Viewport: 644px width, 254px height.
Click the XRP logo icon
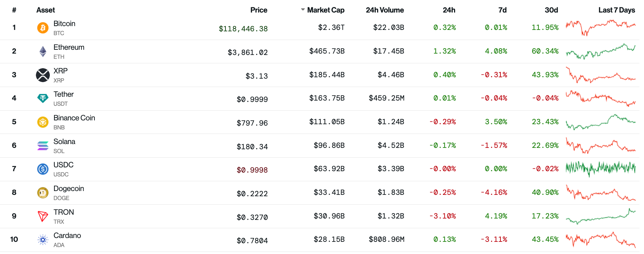tap(43, 75)
